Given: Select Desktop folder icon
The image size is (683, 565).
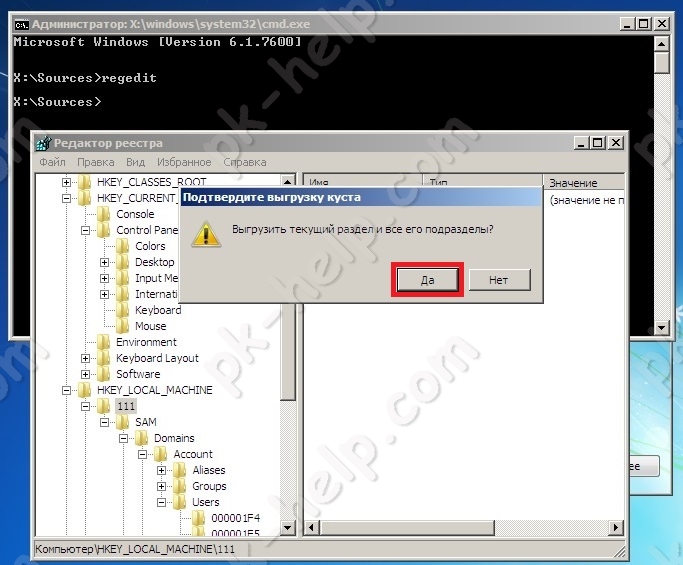Looking at the screenshot, I should [x=122, y=262].
